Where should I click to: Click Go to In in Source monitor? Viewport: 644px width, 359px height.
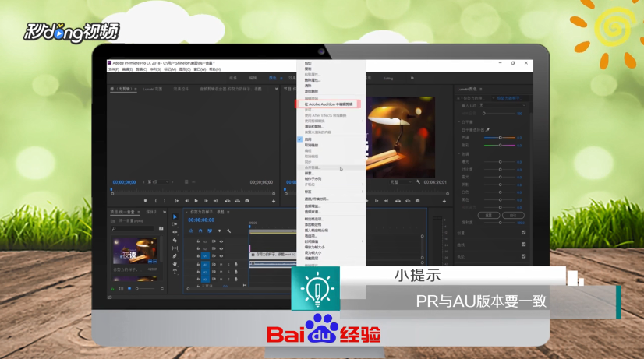click(x=177, y=201)
